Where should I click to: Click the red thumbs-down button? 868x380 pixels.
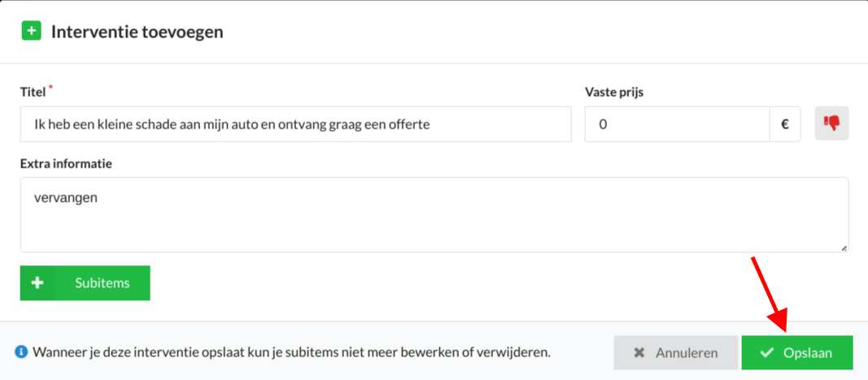pos(831,124)
